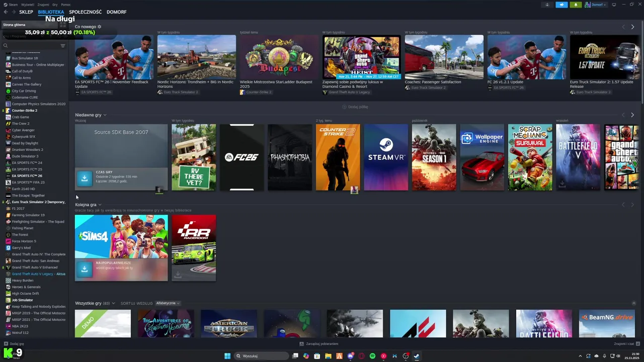Click the Windows taskbar Wyszukaj search box

point(261,356)
